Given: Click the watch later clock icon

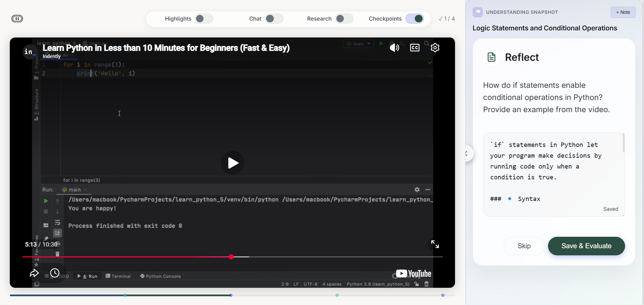Looking at the screenshot, I should tap(55, 273).
